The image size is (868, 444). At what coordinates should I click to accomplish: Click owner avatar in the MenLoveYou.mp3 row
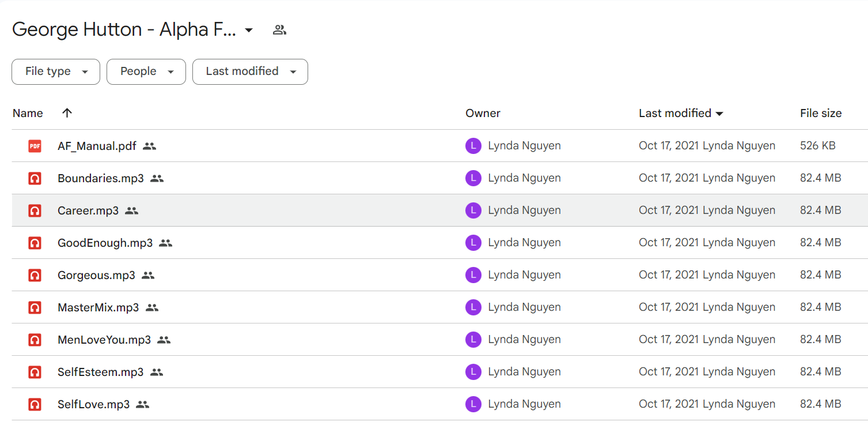473,340
